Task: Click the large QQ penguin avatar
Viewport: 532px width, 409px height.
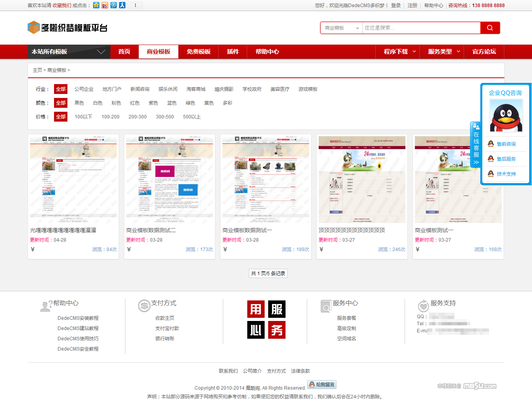Action: point(506,116)
